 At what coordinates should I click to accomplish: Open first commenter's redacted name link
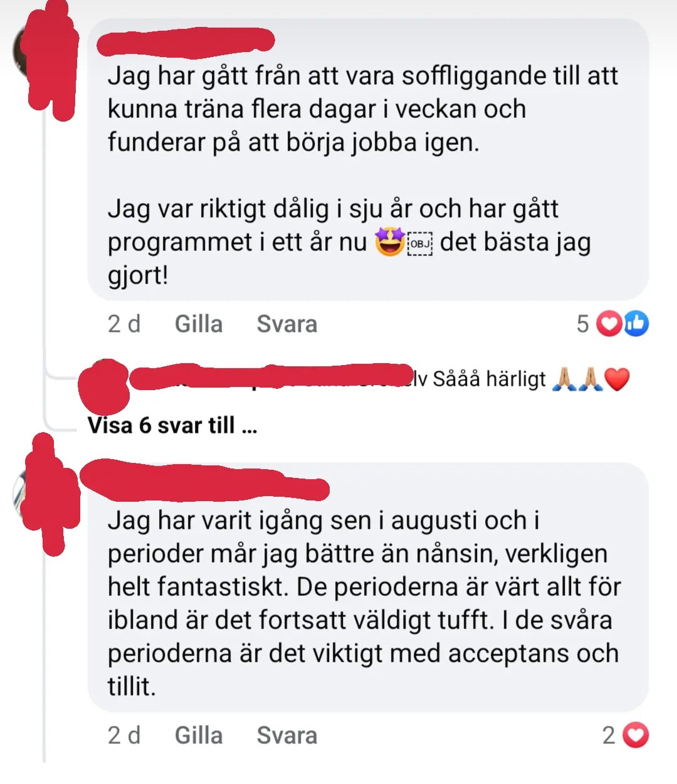click(187, 41)
